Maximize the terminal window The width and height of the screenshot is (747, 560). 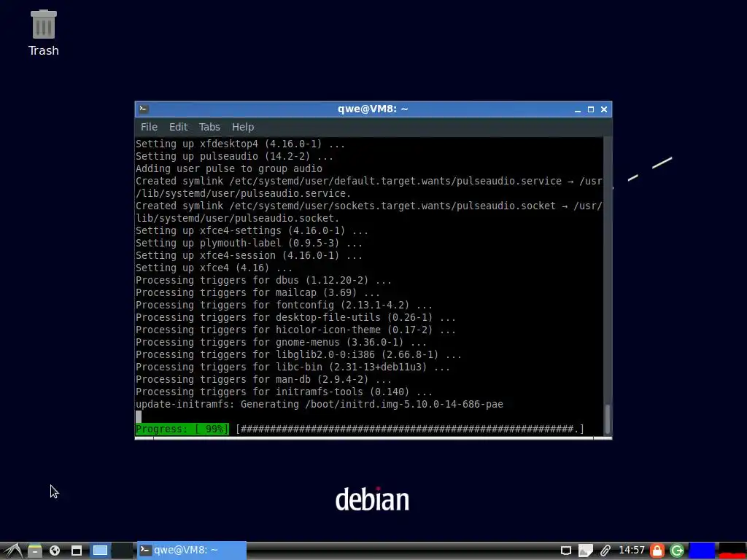coord(591,109)
